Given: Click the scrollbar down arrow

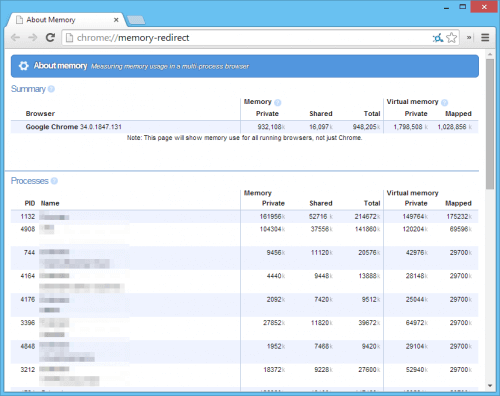Looking at the screenshot, I should pyautogui.click(x=490, y=386).
